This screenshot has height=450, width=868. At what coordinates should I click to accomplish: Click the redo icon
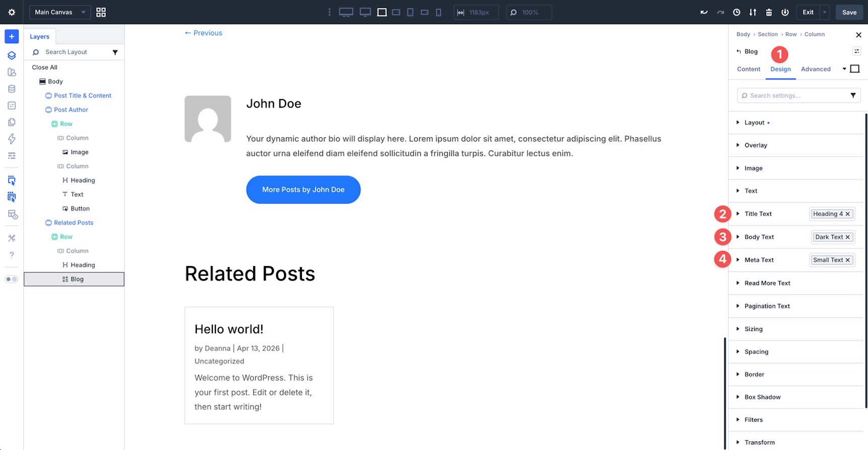(721, 12)
